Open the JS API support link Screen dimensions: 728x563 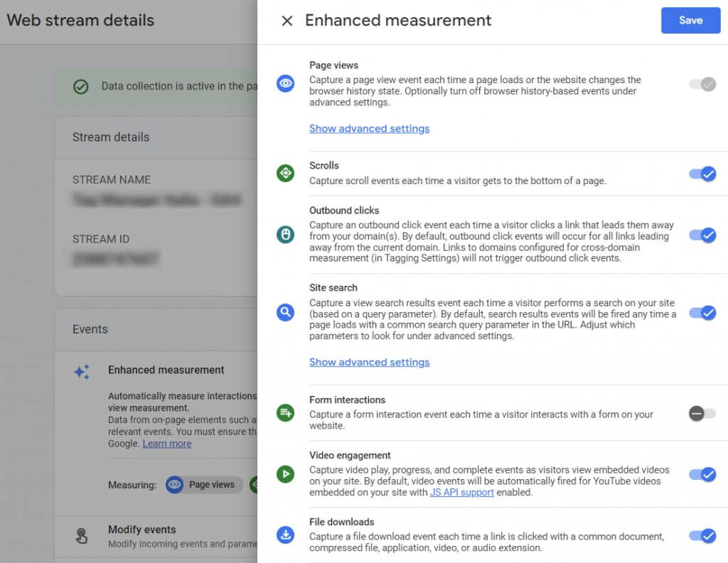pos(461,492)
